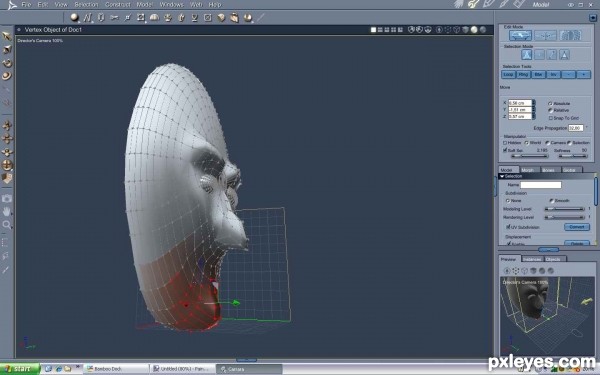Click the Name input field
The width and height of the screenshot is (600, 375).
pyautogui.click(x=541, y=185)
